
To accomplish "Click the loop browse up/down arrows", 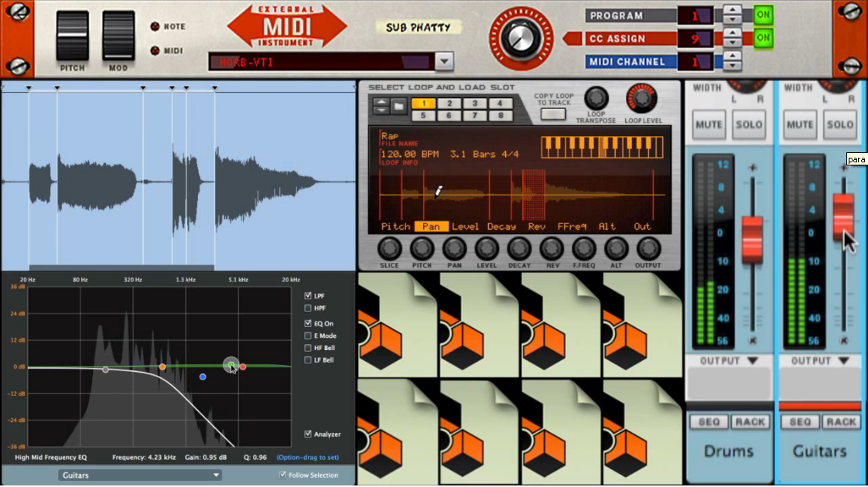I will click(x=381, y=106).
